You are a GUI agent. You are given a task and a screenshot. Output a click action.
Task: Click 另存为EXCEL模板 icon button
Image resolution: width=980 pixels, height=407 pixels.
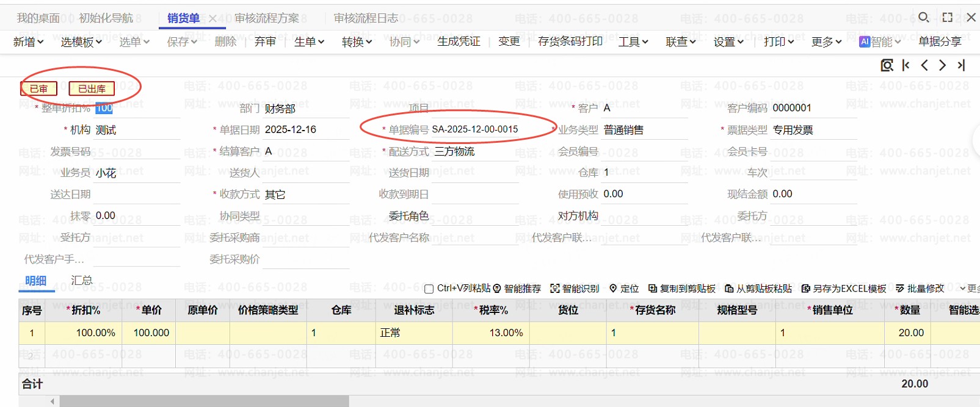(x=806, y=289)
